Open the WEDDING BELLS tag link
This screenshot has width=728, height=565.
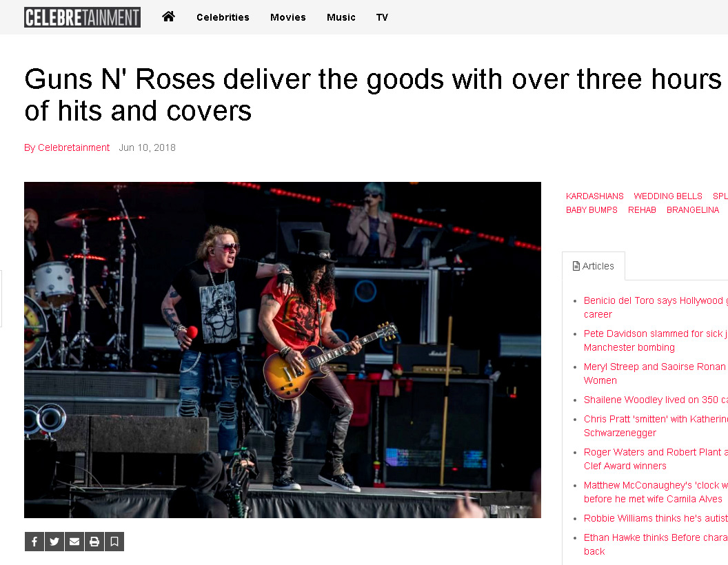click(667, 196)
